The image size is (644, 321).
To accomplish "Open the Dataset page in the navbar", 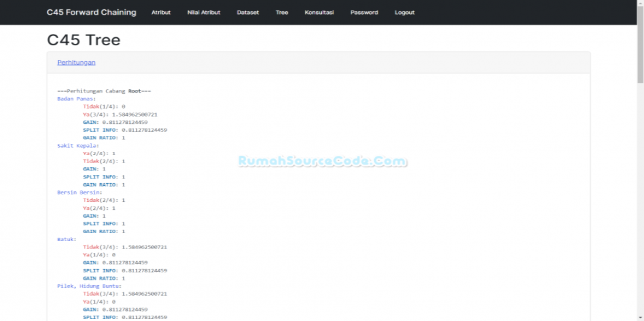I will [247, 13].
